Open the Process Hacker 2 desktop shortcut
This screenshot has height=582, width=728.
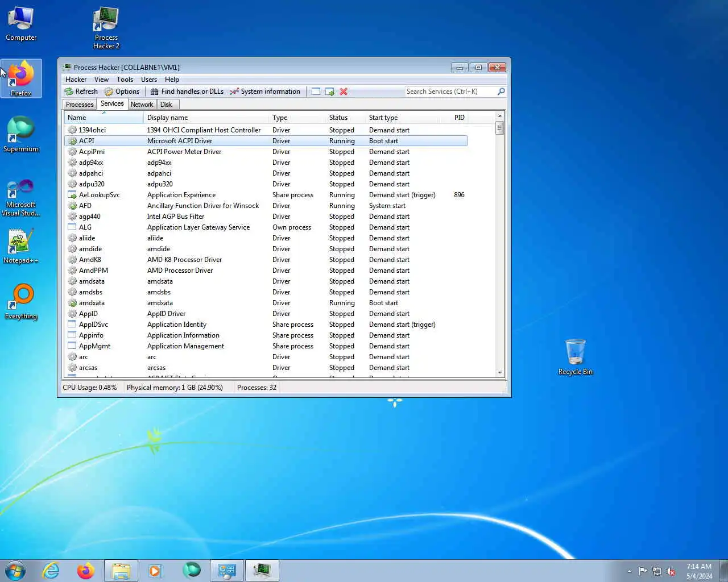[106, 28]
